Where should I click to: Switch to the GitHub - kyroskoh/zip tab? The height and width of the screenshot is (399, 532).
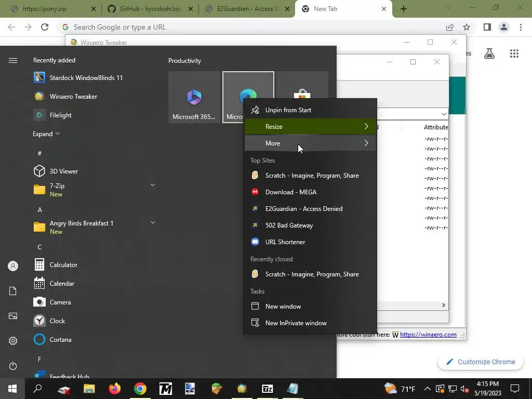click(x=149, y=9)
